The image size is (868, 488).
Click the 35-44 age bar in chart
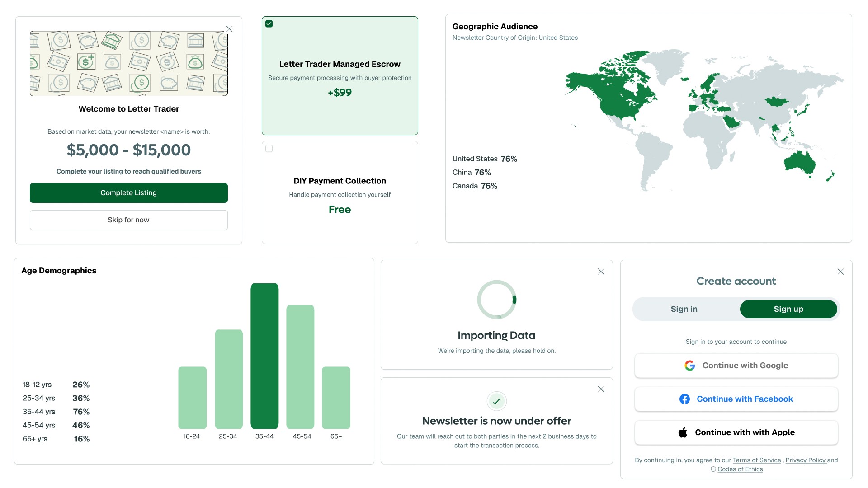(264, 356)
